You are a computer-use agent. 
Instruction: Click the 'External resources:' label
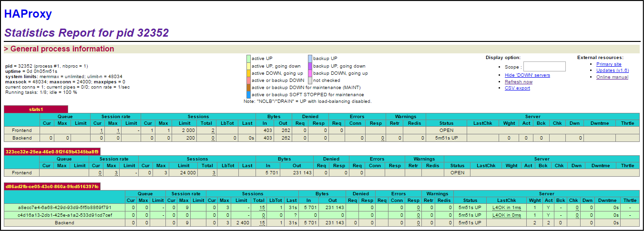click(x=600, y=58)
